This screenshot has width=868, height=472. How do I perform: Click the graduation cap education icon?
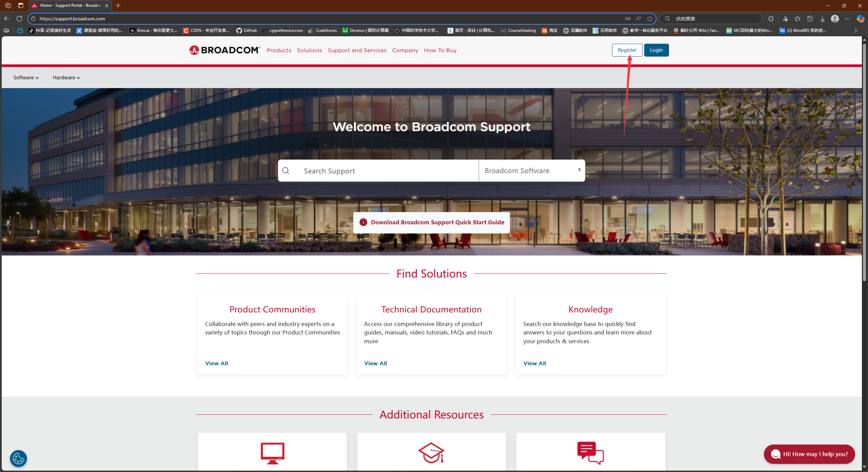(x=431, y=453)
